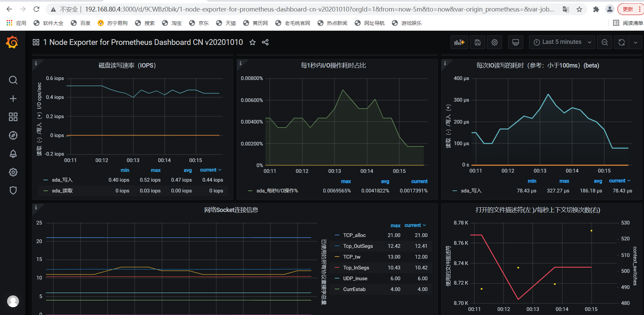Hide the TCP_alloc series in Socket panel
The width and height of the screenshot is (644, 315).
[354, 235]
